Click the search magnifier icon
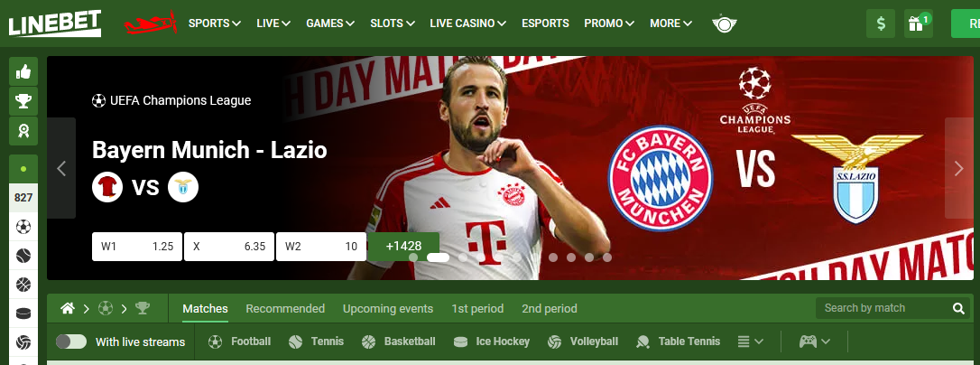This screenshot has height=365, width=980. tap(958, 308)
